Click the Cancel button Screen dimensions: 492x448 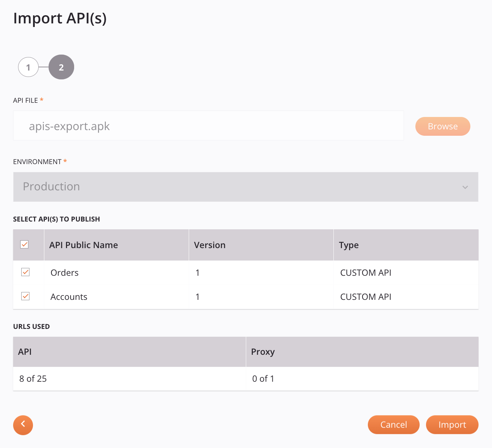click(x=393, y=425)
